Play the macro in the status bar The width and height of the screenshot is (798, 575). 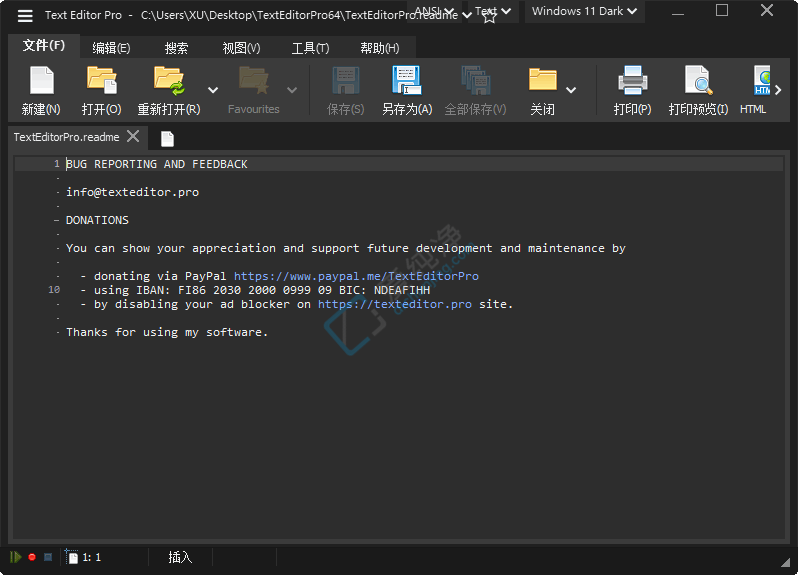point(16,557)
